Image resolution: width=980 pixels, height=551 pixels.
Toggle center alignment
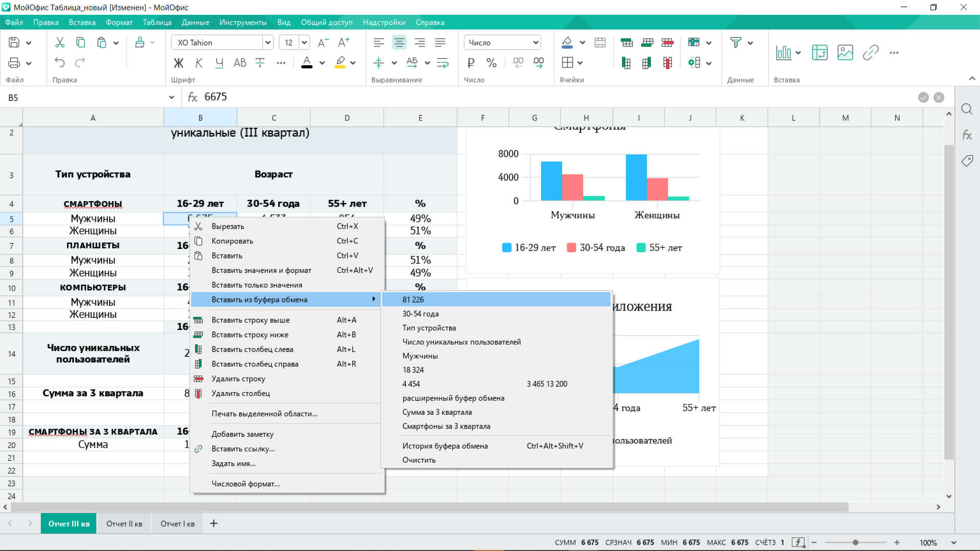coord(399,43)
